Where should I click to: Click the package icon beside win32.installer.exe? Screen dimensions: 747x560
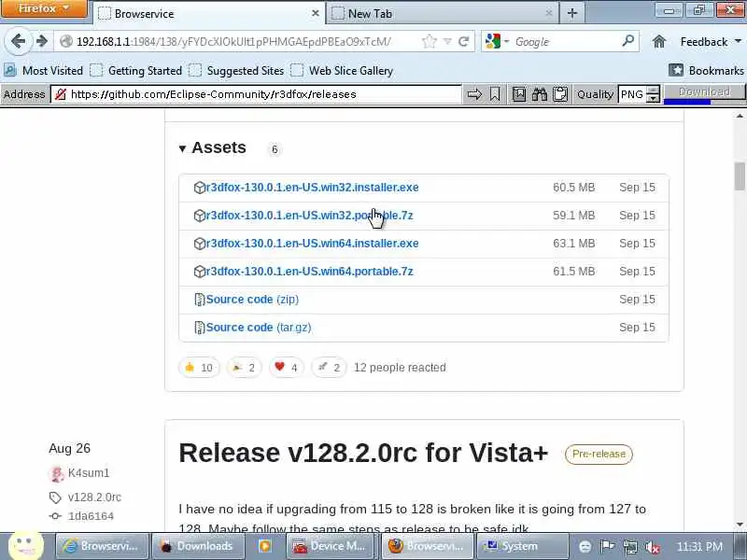(x=200, y=188)
